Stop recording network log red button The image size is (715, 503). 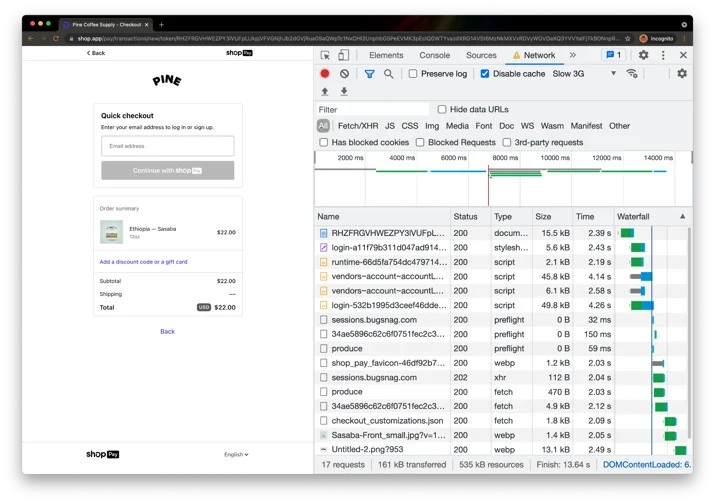point(325,73)
